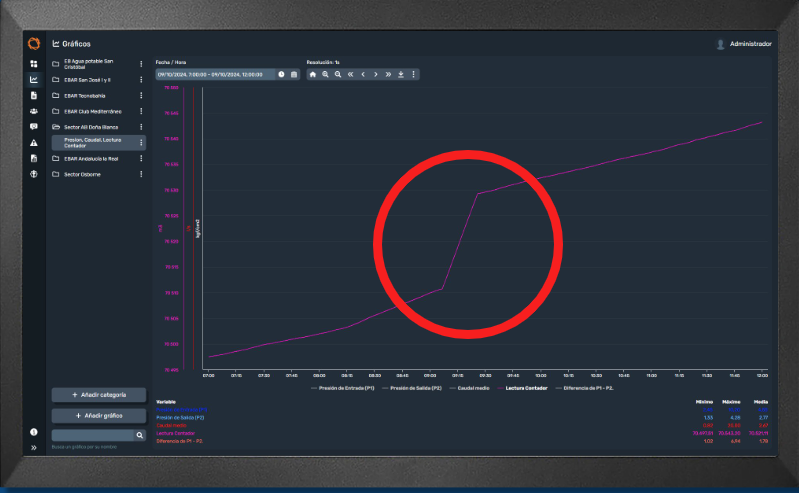799x493 pixels.
Task: Click the search magnifier button
Action: [x=140, y=435]
